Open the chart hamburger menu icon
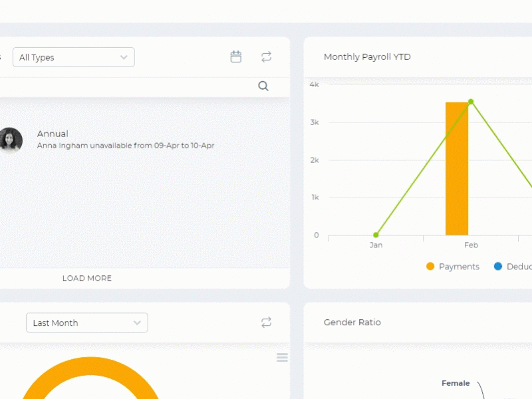 [282, 357]
